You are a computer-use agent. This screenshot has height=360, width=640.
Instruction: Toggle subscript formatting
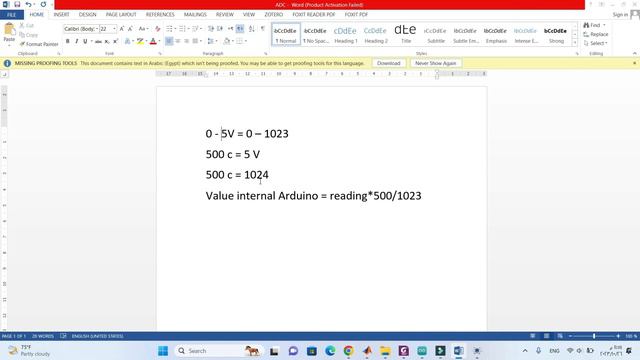(x=107, y=41)
